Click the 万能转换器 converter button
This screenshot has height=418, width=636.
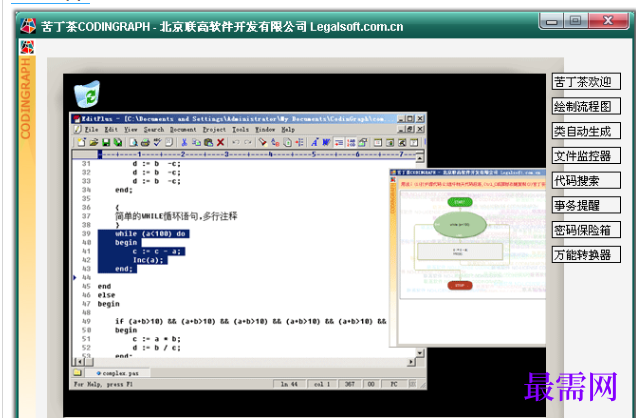point(586,255)
